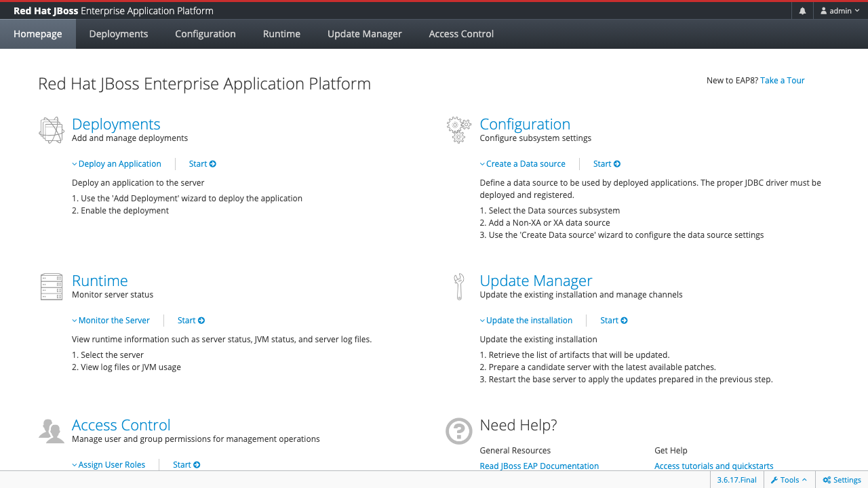Open the Update Manager navbar tab
Image resolution: width=868 pixels, height=488 pixels.
coord(365,34)
